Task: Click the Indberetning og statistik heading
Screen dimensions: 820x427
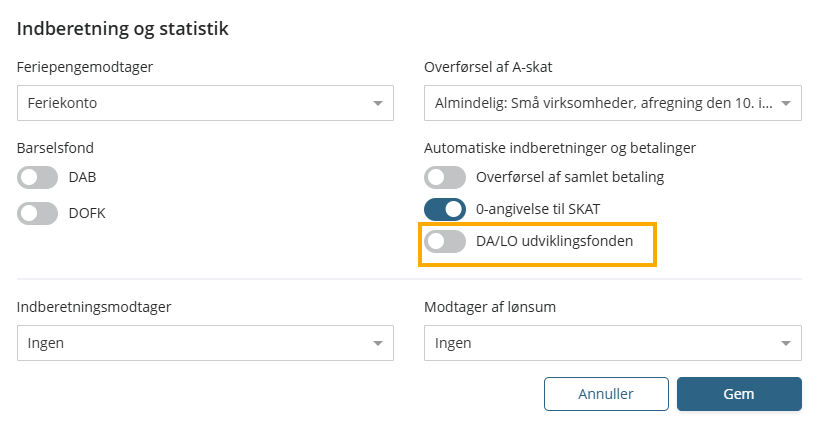Action: (x=123, y=29)
